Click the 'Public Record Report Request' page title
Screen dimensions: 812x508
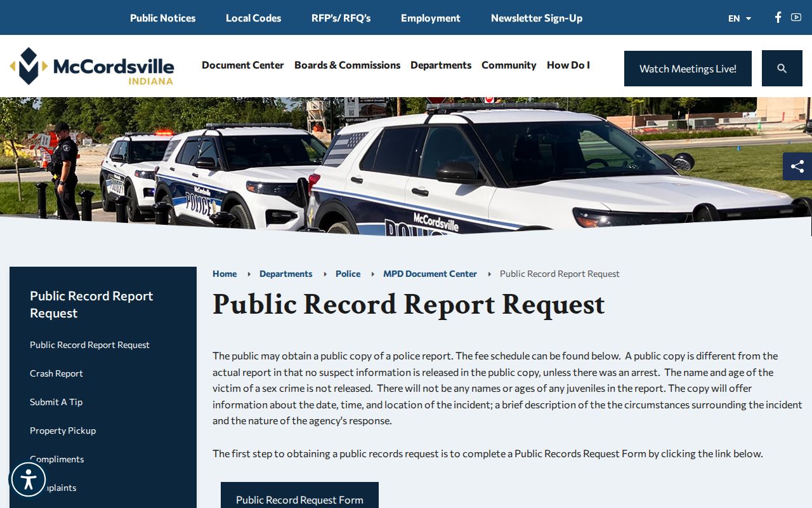(409, 304)
